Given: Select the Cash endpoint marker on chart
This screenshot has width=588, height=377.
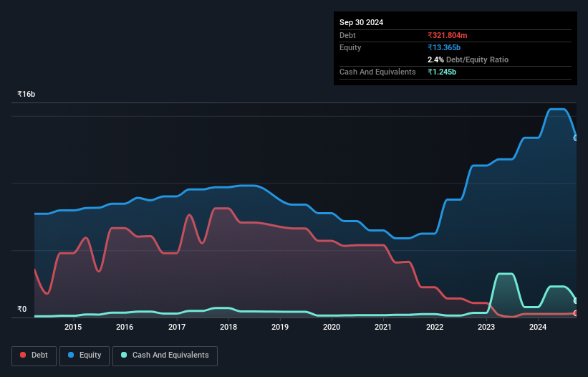Looking at the screenshot, I should (x=576, y=301).
